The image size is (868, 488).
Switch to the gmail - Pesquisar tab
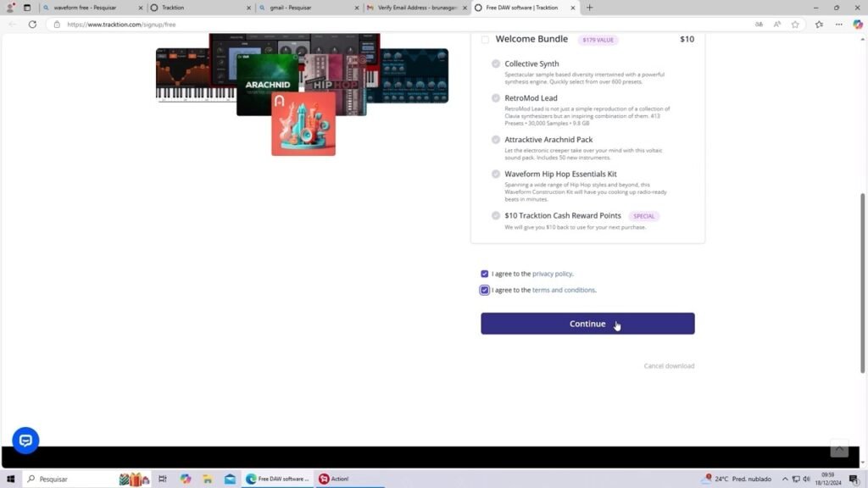click(x=309, y=8)
